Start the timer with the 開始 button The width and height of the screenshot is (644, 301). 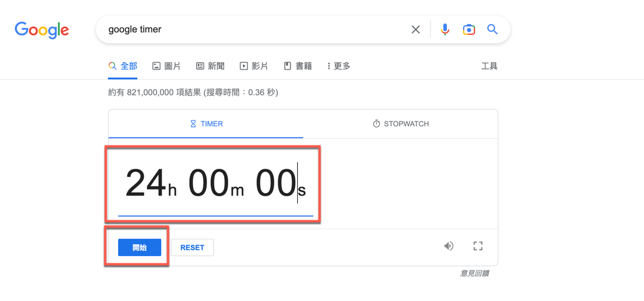click(140, 248)
